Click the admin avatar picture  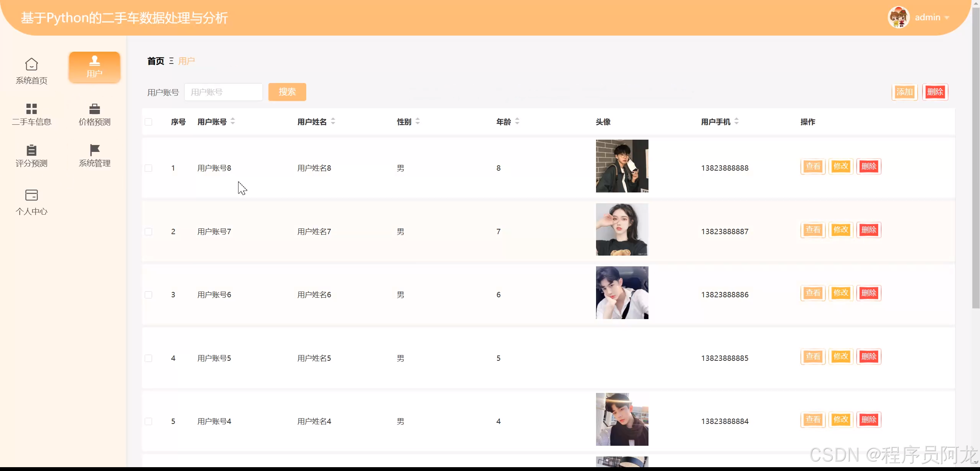(898, 17)
